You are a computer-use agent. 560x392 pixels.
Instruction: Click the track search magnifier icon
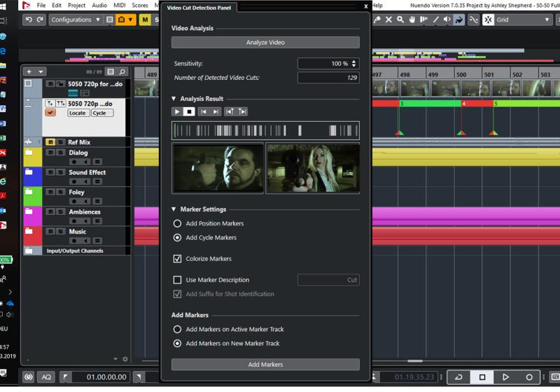pyautogui.click(x=122, y=71)
